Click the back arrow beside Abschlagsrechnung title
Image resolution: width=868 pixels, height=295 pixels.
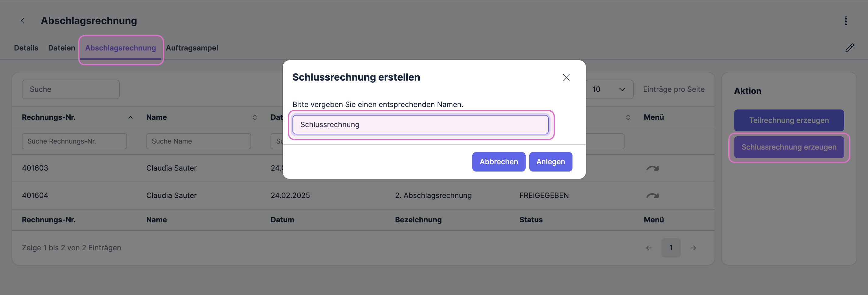pos(23,21)
